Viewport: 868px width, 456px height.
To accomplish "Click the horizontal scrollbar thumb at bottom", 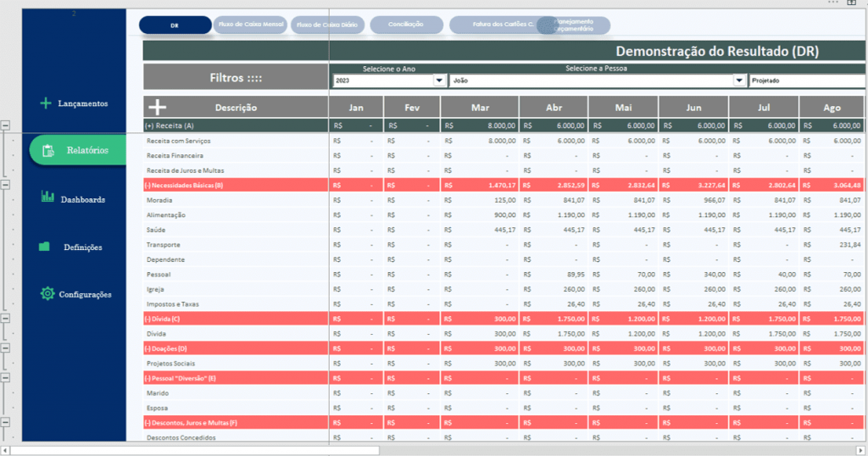I will (195, 450).
